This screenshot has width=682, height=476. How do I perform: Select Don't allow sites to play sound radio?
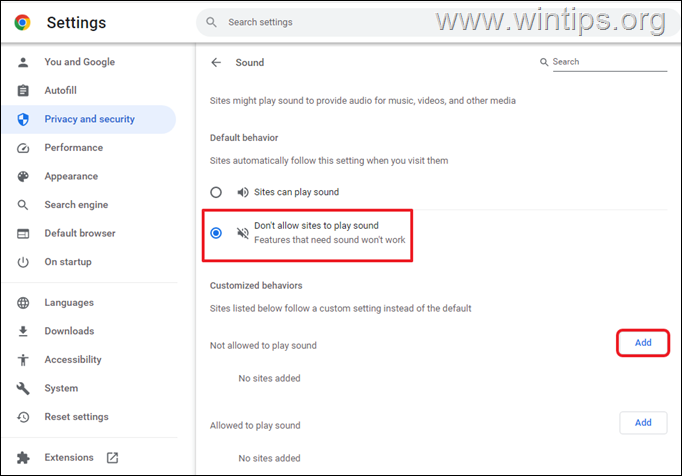click(216, 233)
